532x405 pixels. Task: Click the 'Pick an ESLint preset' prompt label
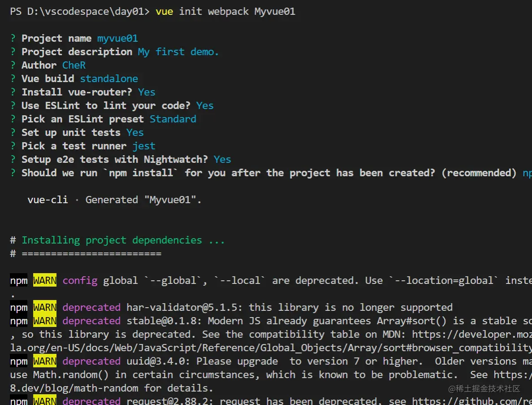point(83,119)
